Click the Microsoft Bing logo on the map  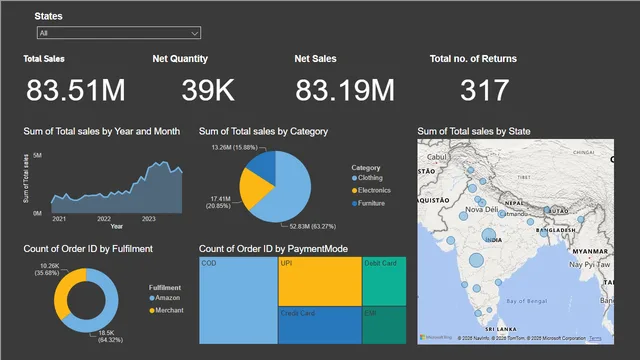tap(436, 338)
